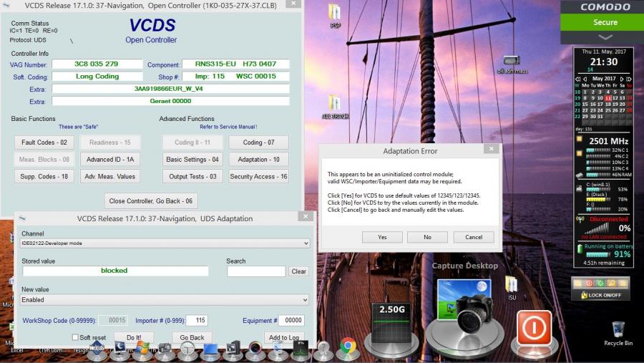Open the recycle bin dock icon

coord(278,350)
